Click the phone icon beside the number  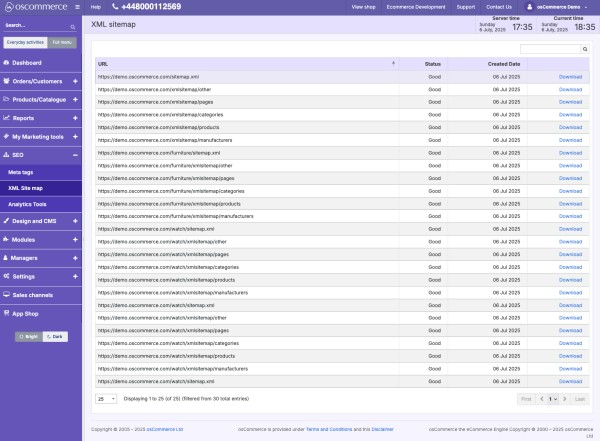pyautogui.click(x=115, y=7)
